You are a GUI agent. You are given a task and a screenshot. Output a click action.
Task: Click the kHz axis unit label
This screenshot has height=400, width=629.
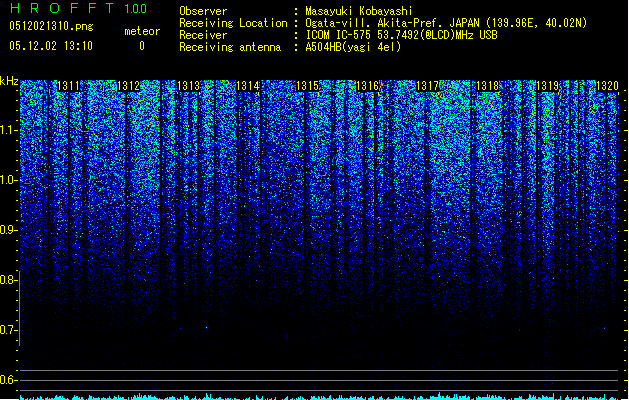(x=9, y=81)
